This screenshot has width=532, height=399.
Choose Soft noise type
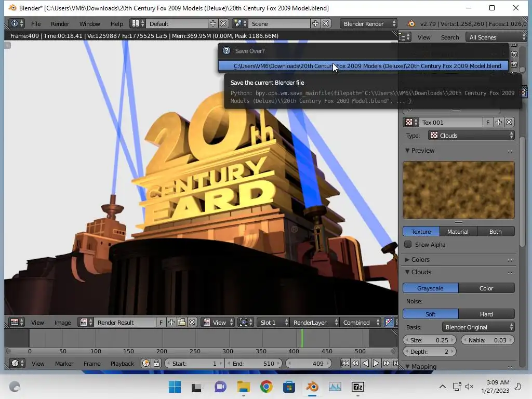[x=430, y=314]
